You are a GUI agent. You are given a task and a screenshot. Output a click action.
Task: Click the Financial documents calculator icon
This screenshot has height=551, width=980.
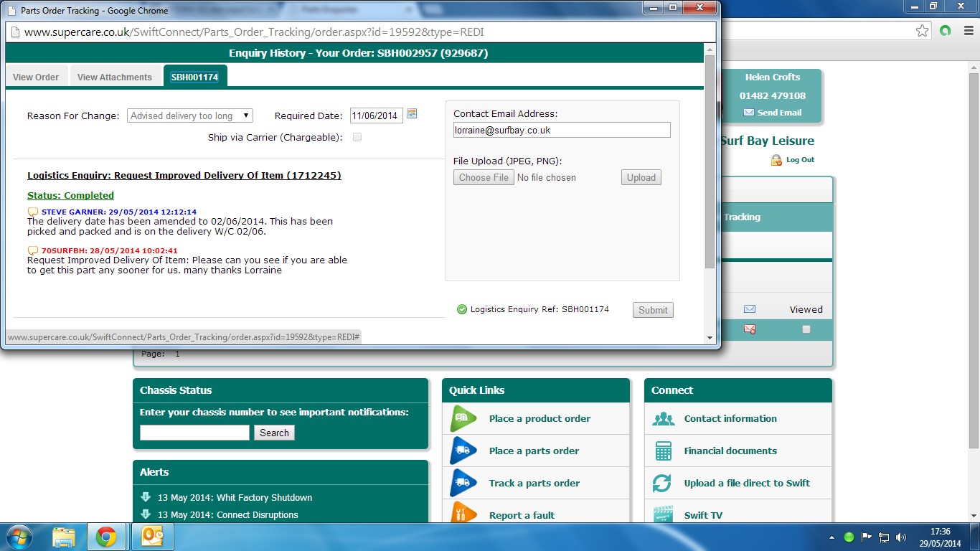[663, 451]
